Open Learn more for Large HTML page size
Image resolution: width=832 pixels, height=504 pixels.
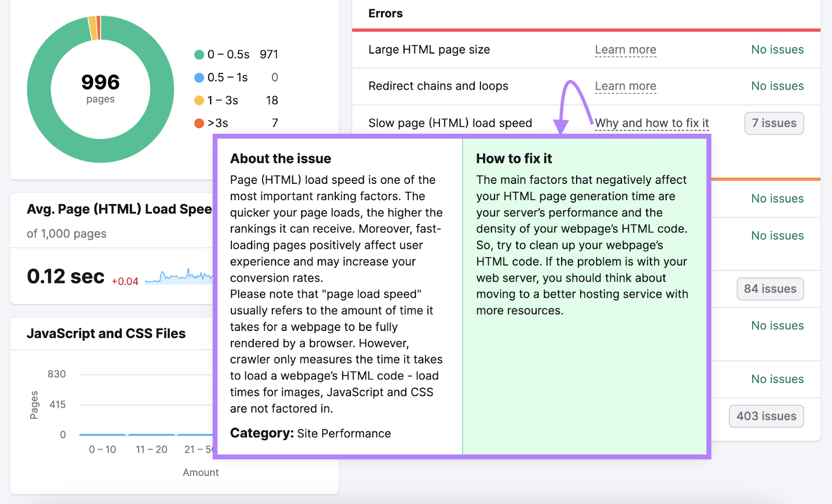[626, 50]
